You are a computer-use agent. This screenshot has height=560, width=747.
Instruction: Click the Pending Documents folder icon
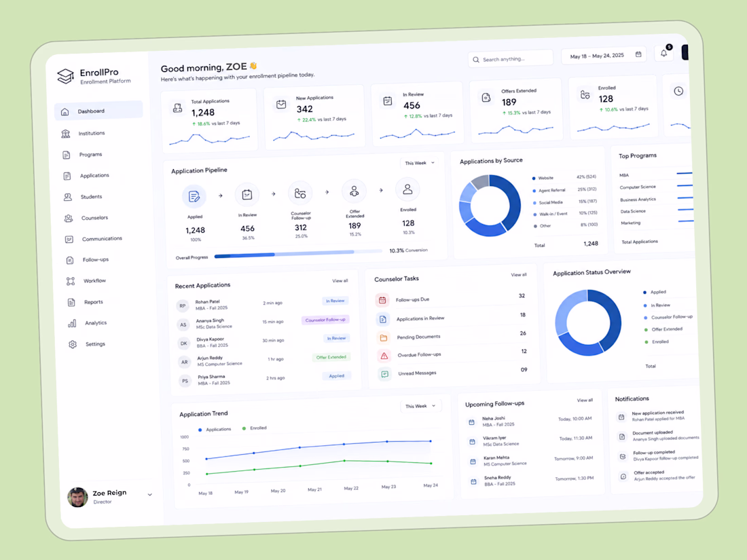[x=384, y=337]
